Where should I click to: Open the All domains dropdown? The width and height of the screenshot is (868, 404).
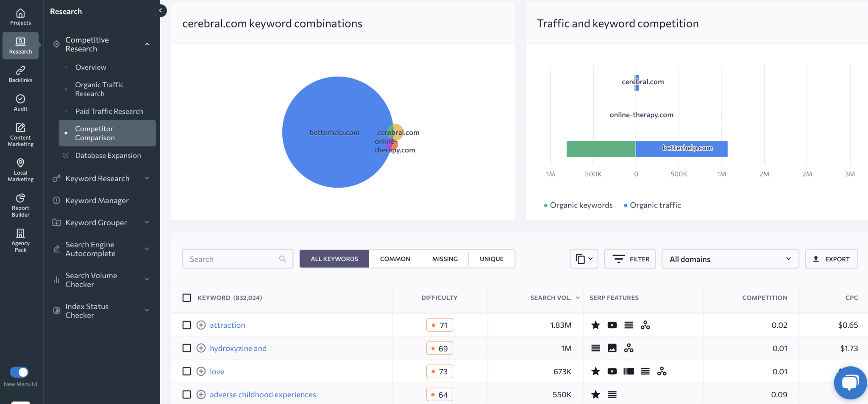730,259
